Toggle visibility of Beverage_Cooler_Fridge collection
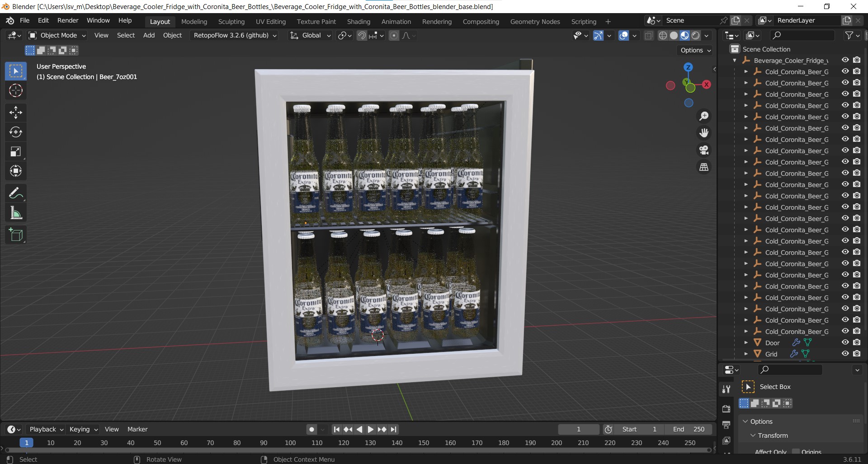This screenshot has width=868, height=464. click(845, 60)
